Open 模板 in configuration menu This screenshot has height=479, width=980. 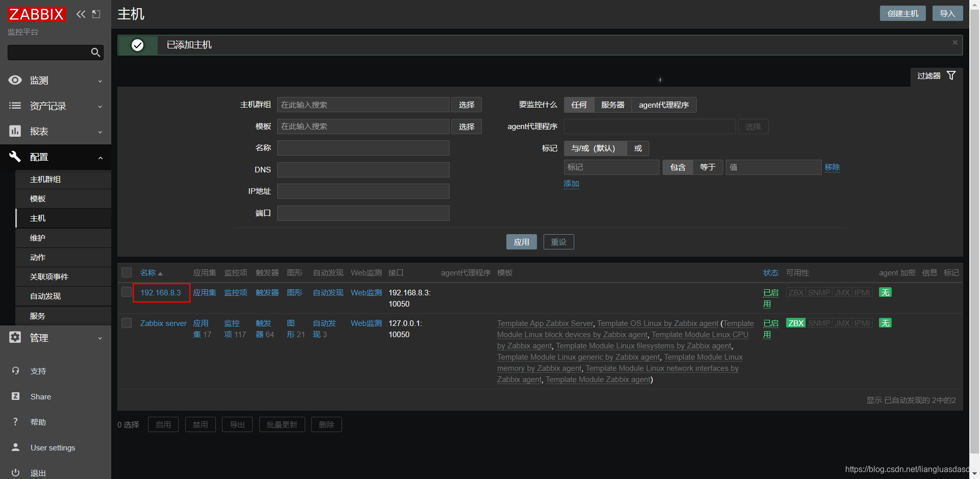coord(63,198)
